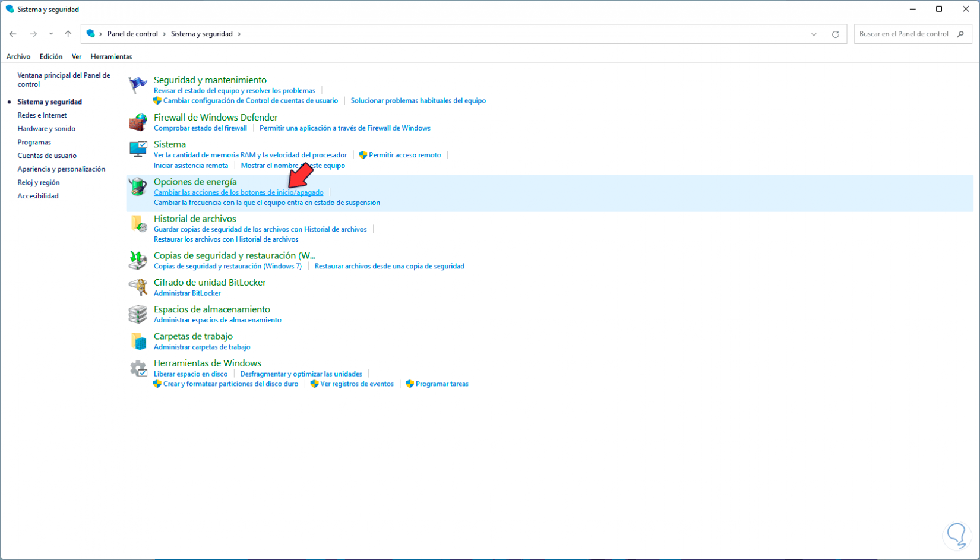The height and width of the screenshot is (560, 980).
Task: Go up one level with the up arrow
Action: tap(68, 34)
